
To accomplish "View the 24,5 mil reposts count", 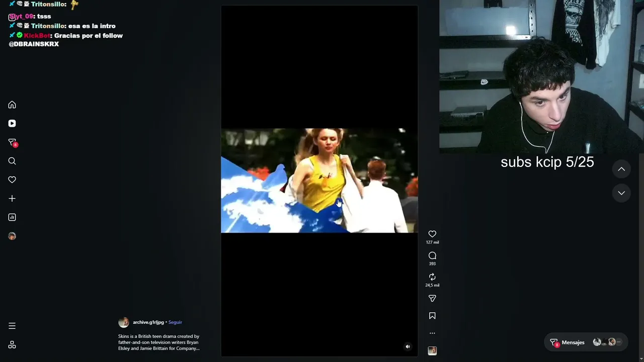I will click(x=432, y=285).
